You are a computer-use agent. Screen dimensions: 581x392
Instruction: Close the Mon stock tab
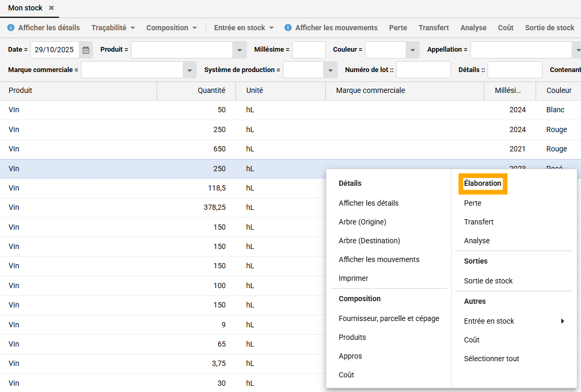point(51,8)
